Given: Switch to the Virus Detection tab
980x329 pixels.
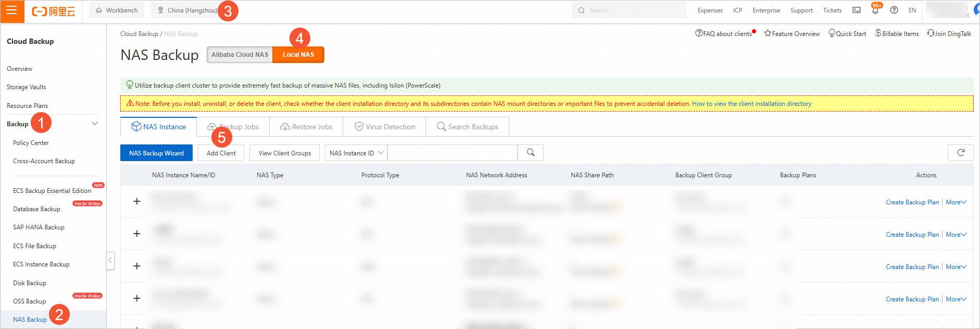Looking at the screenshot, I should point(384,127).
